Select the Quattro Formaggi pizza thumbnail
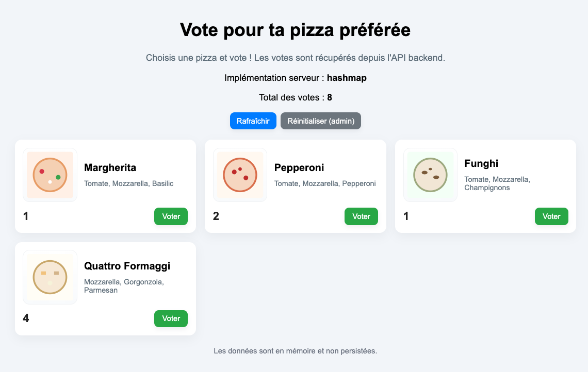Viewport: 588px width, 372px height. point(50,277)
